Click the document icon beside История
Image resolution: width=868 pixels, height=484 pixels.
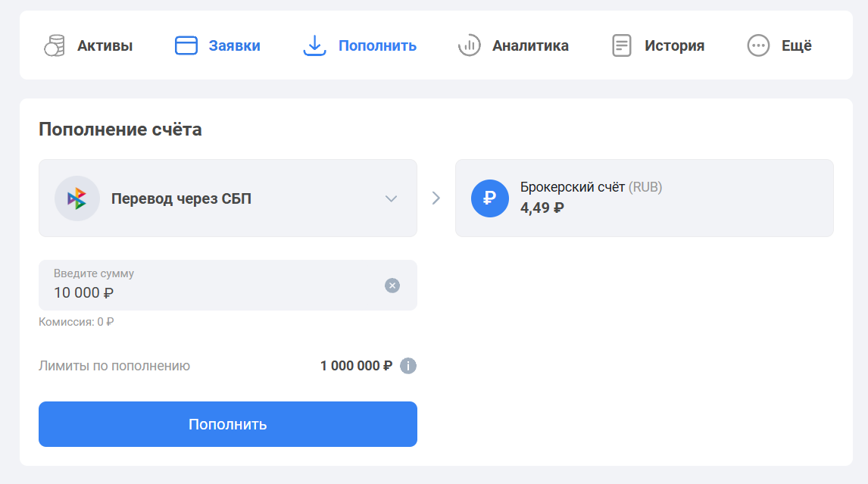[622, 45]
